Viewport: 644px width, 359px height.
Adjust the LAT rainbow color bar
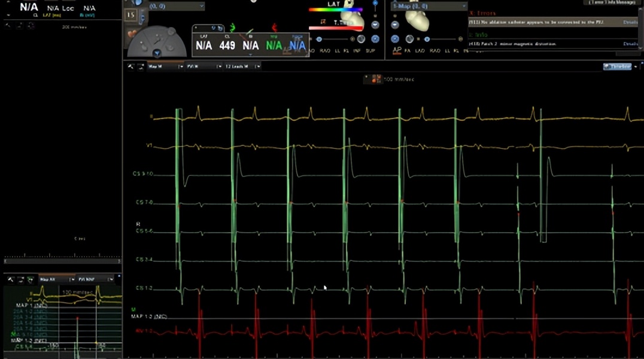pyautogui.click(x=335, y=10)
